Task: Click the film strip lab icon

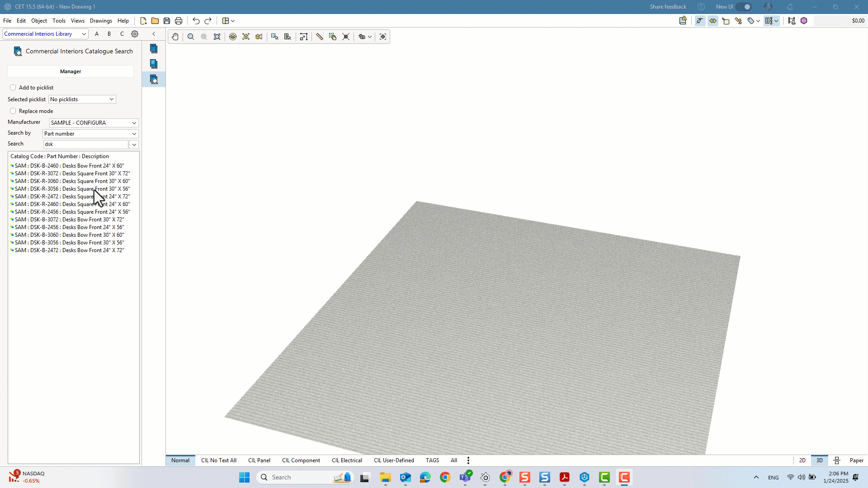Action: [x=792, y=21]
